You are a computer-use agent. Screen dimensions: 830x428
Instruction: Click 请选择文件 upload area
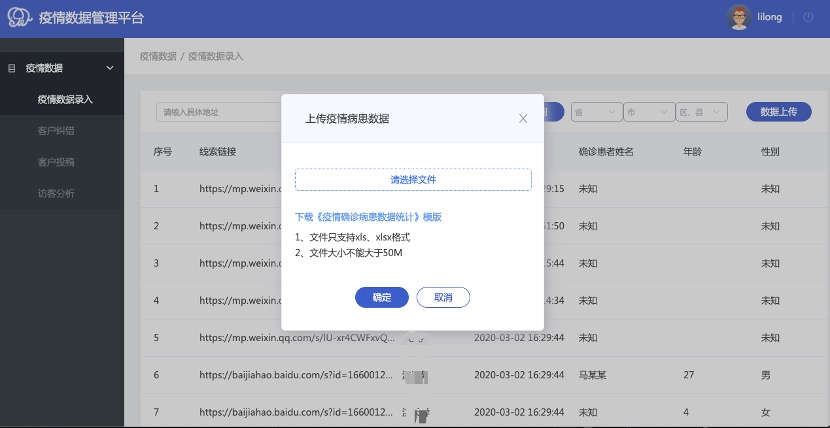413,179
